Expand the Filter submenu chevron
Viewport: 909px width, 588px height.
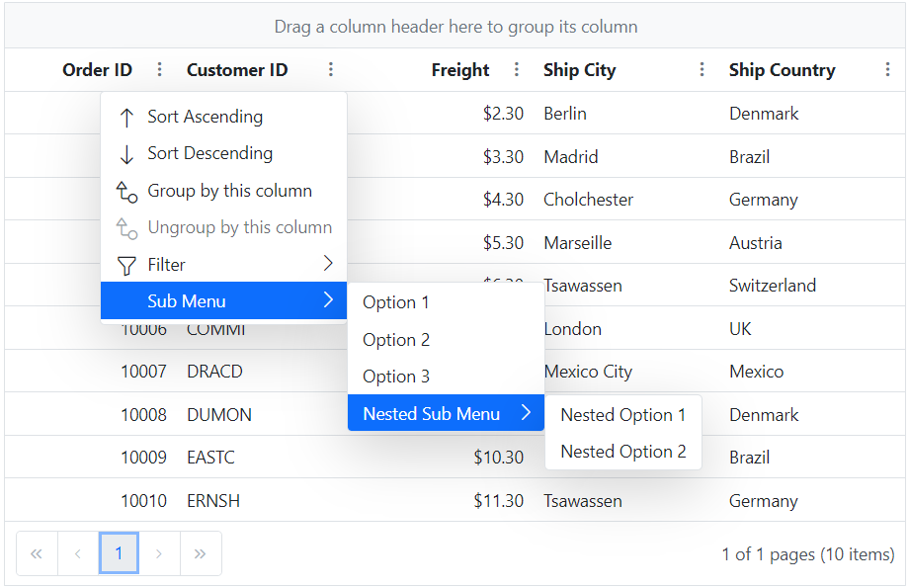tap(328, 263)
